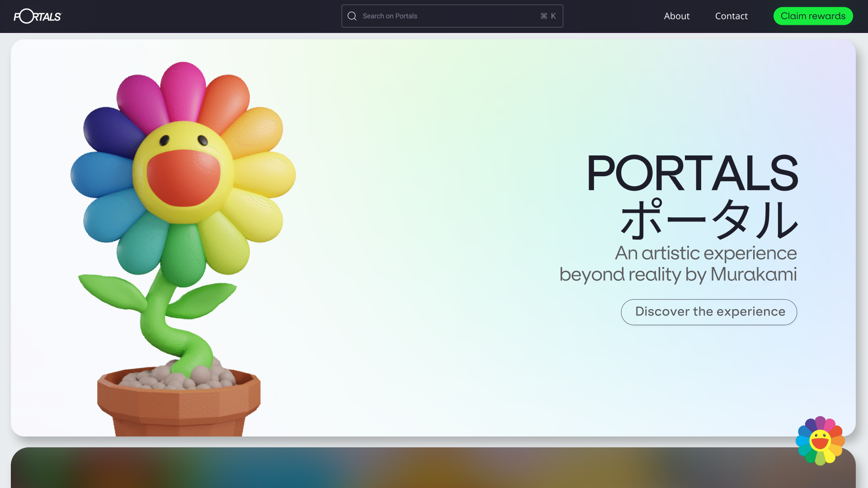This screenshot has width=868, height=488.
Task: Click the Japanese ポータル title text
Action: (708, 220)
